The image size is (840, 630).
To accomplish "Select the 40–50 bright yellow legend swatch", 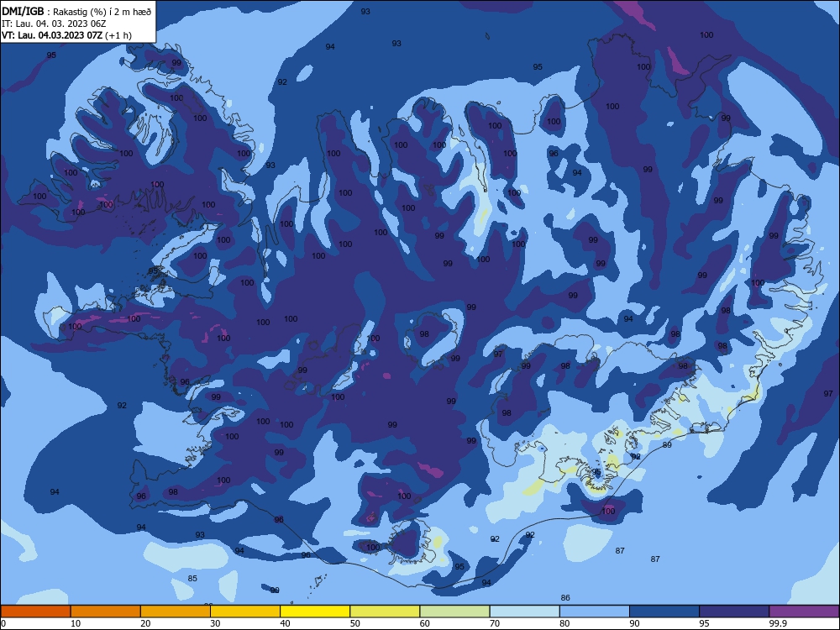I will [315, 612].
